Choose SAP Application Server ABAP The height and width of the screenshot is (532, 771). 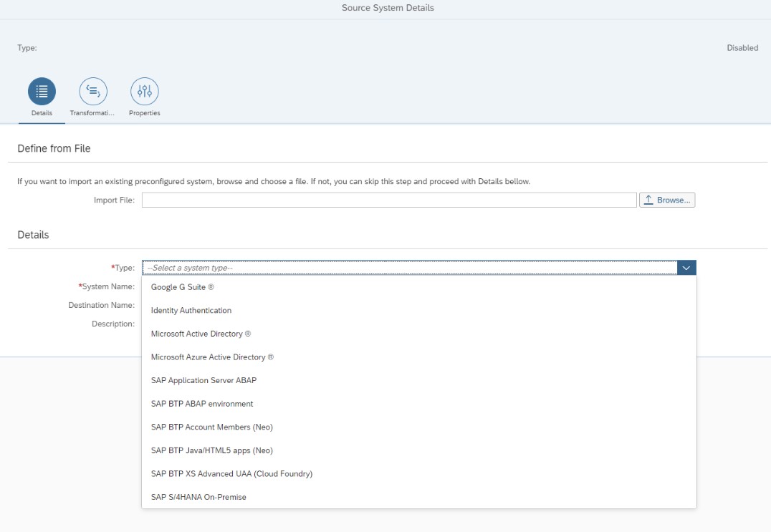click(x=419, y=380)
